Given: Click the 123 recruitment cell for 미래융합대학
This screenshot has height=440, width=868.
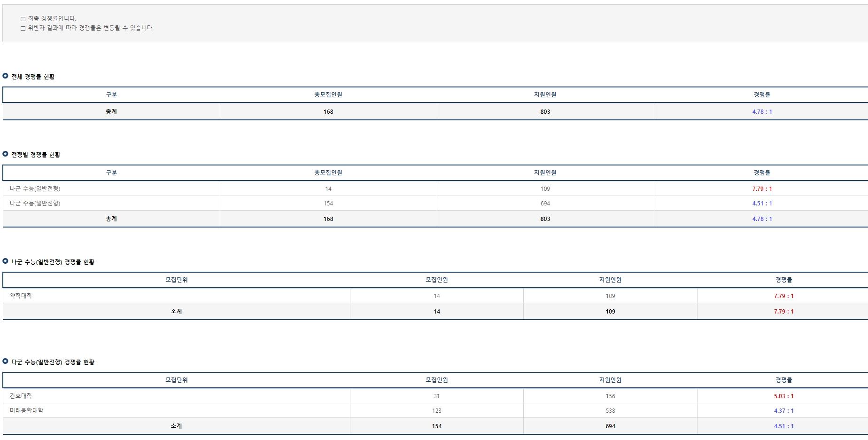Looking at the screenshot, I should 436,411.
